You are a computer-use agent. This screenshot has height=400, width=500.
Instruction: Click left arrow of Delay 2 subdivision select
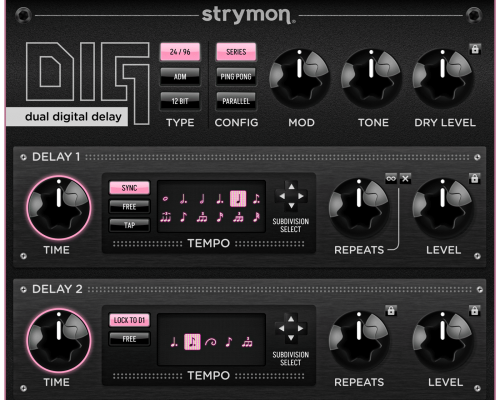coord(282,329)
